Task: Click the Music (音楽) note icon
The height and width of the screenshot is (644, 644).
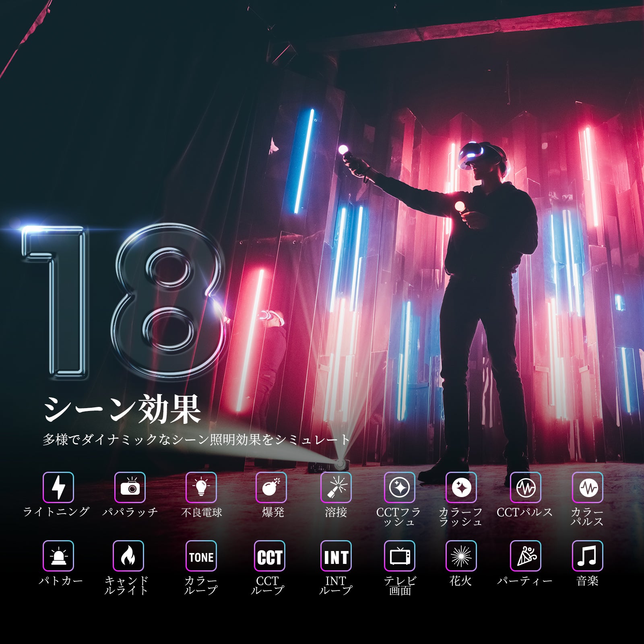Action: point(587,556)
